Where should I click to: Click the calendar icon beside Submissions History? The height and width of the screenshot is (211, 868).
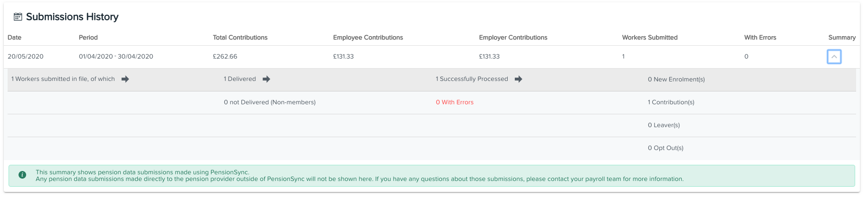click(x=18, y=17)
